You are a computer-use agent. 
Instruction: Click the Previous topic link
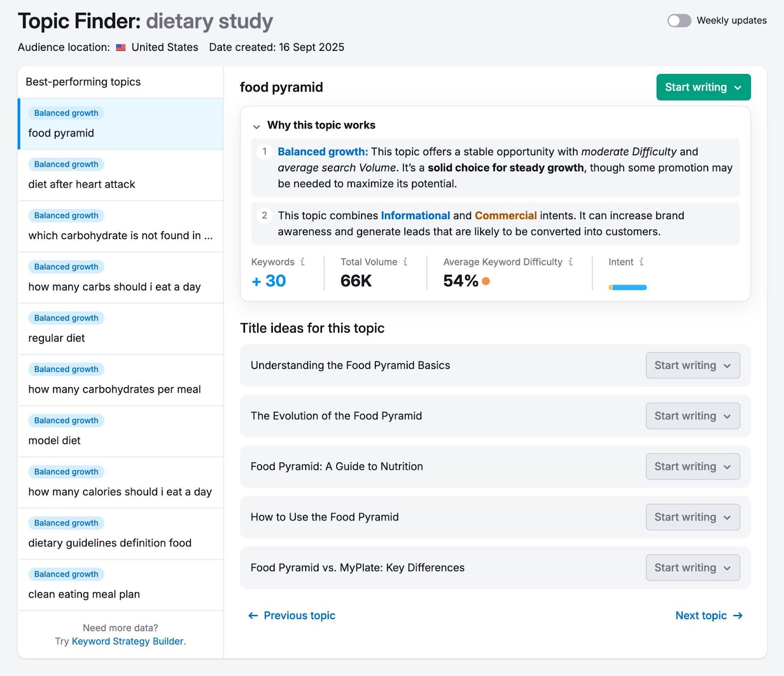[299, 615]
